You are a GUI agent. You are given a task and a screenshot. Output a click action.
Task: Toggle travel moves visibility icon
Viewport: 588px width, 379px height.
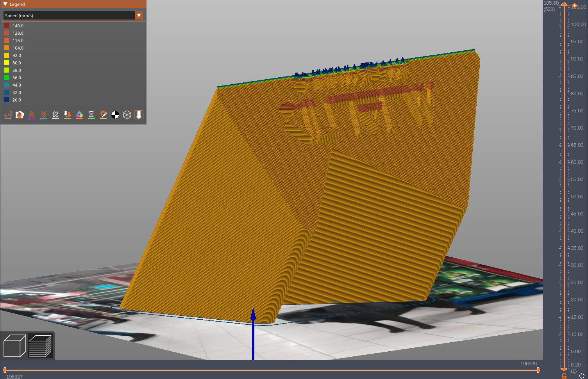(8, 115)
